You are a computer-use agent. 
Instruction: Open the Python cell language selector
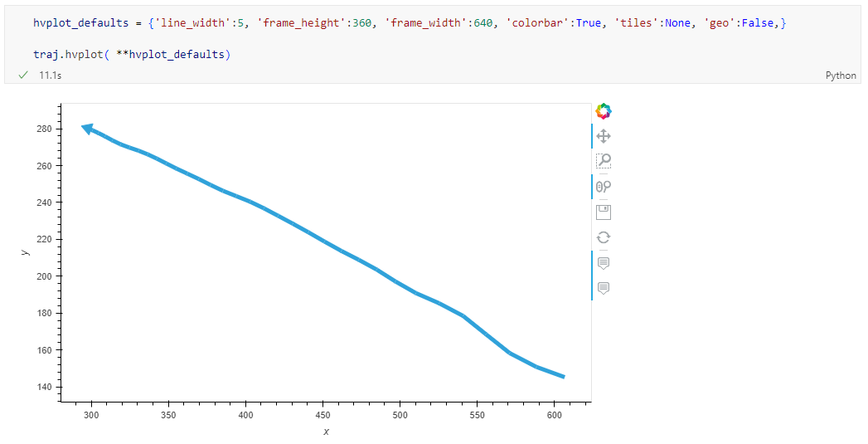(841, 76)
